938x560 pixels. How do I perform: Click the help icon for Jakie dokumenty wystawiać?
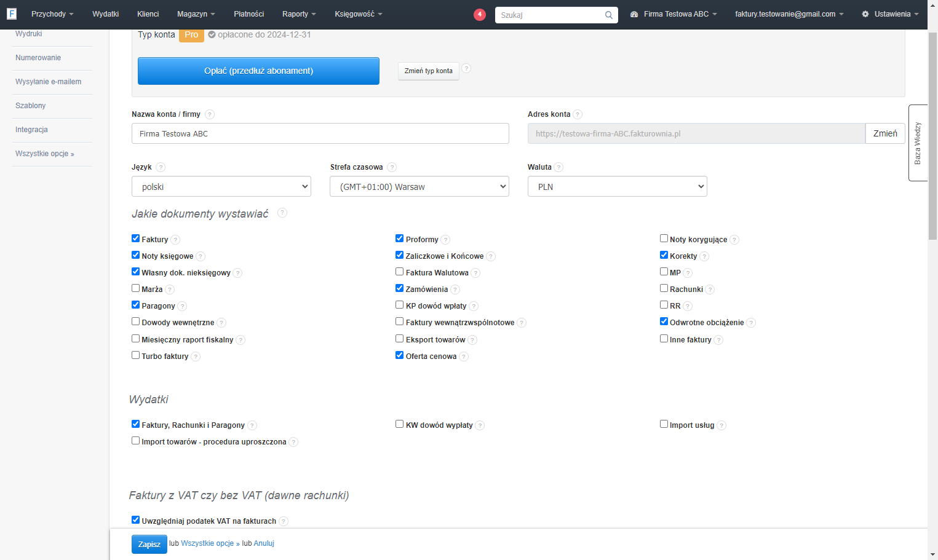tap(282, 213)
